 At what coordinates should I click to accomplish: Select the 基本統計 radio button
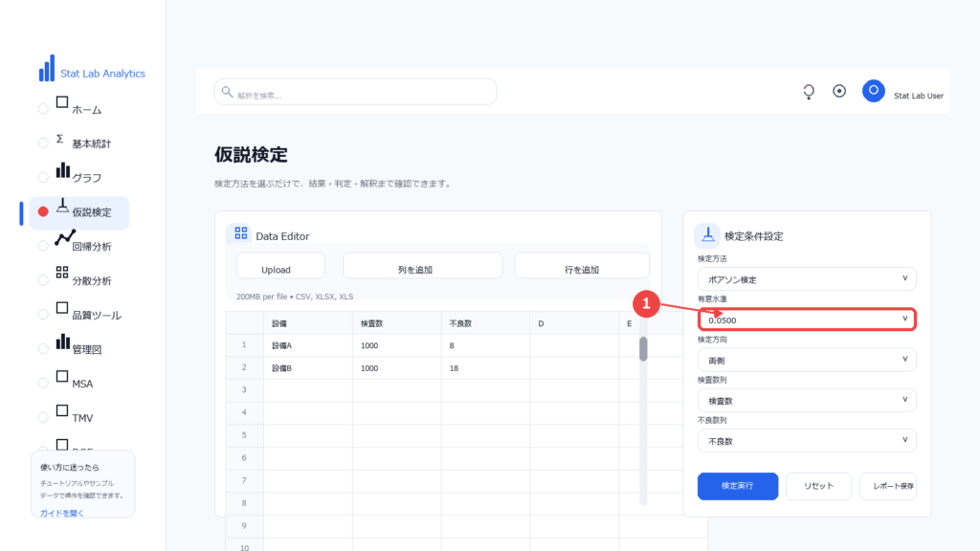coord(43,143)
